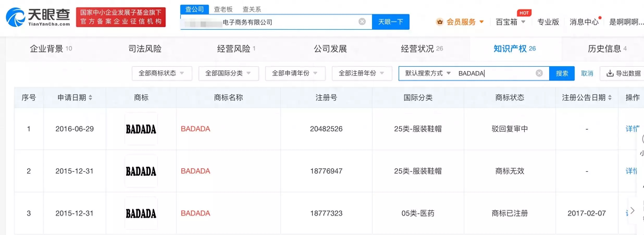Expand the 全部国际分类 dropdown

click(x=228, y=73)
